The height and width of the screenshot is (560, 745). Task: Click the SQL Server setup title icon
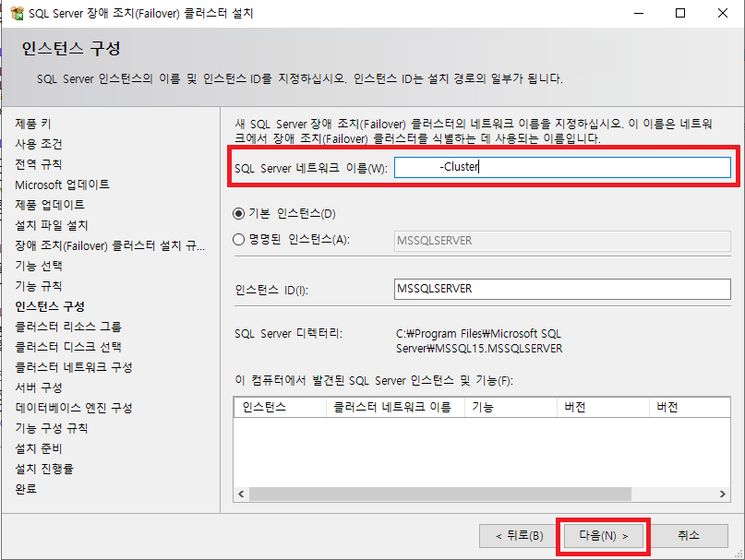pyautogui.click(x=18, y=13)
